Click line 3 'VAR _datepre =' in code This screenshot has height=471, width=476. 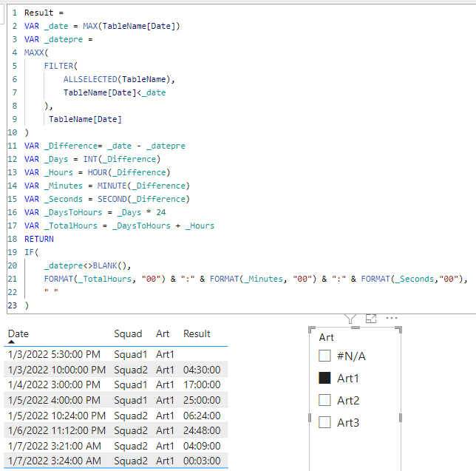[58, 39]
